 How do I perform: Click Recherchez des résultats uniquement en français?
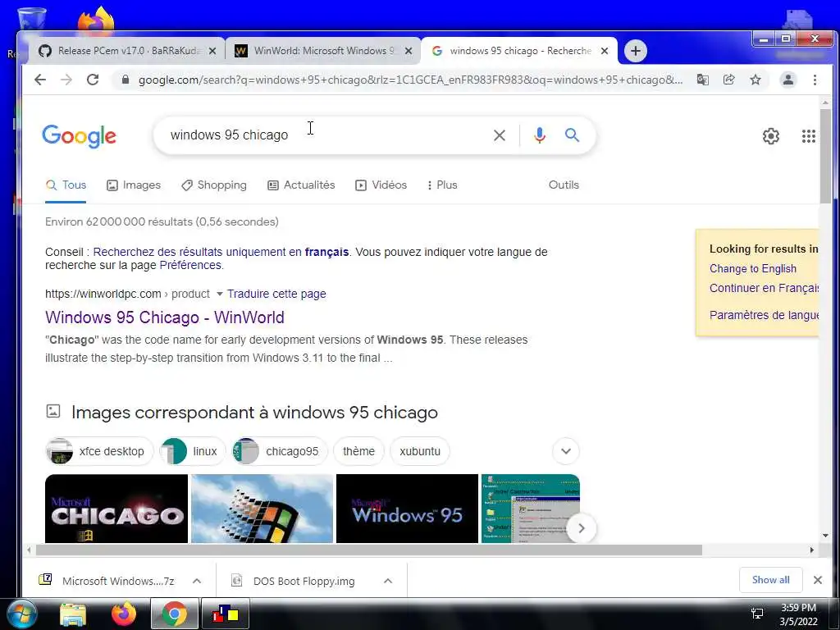tap(221, 252)
